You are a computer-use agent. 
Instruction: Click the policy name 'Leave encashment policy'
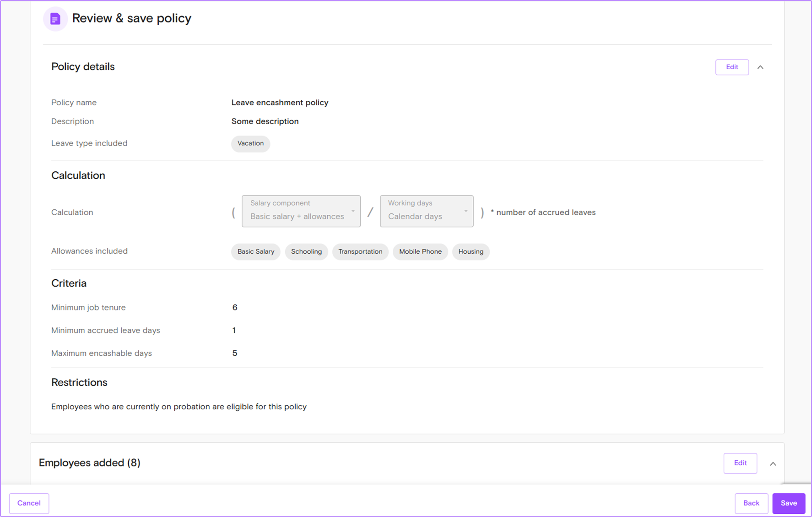[x=280, y=103]
